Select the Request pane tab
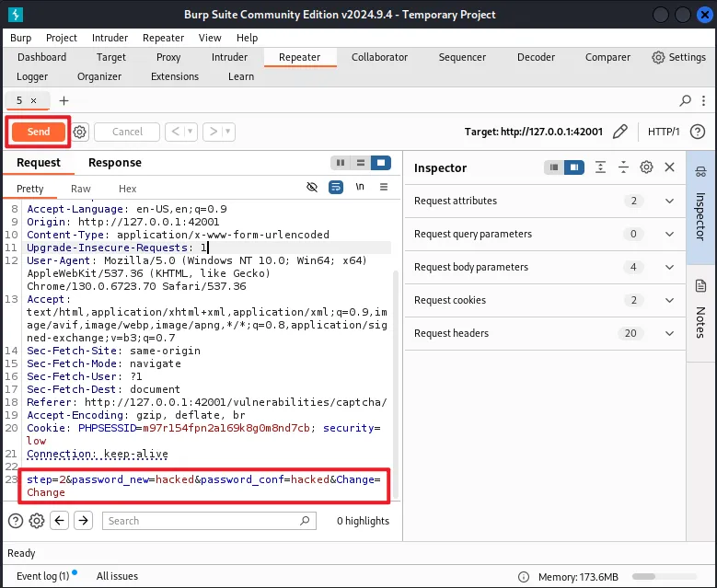717x588 pixels. 39,163
